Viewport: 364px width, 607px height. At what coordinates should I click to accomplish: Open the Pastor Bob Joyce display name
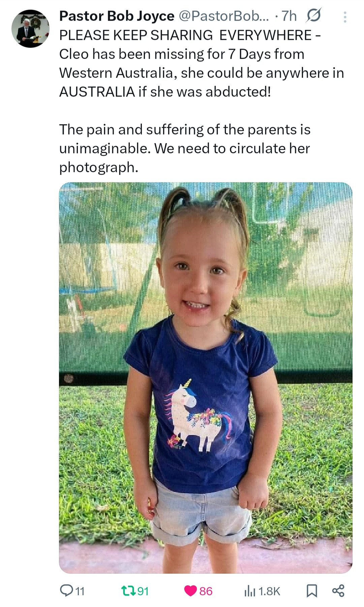point(117,16)
